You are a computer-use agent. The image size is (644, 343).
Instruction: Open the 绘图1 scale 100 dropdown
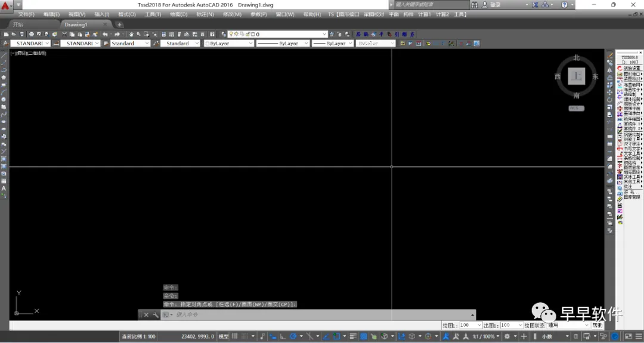(x=470, y=325)
